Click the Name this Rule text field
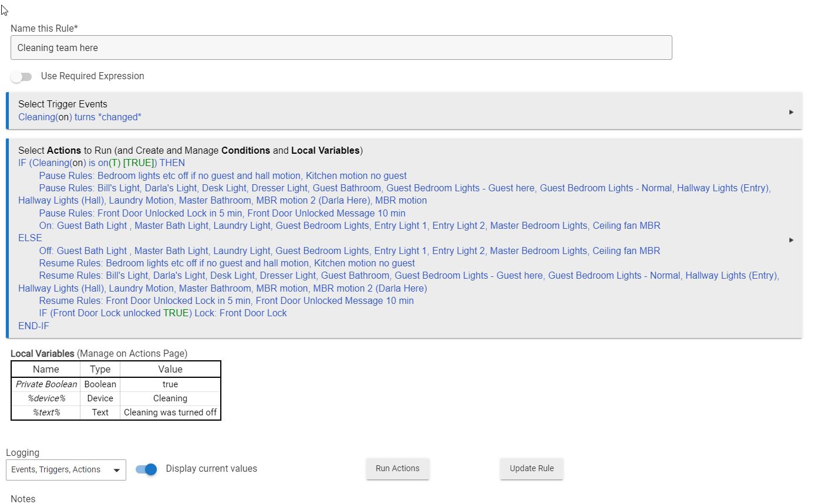818x504 pixels. pyautogui.click(x=341, y=48)
